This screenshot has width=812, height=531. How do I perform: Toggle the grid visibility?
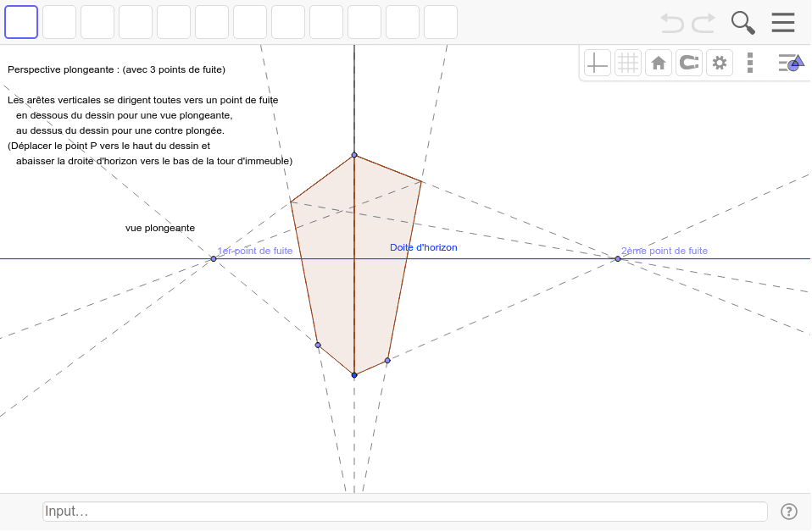click(x=628, y=62)
